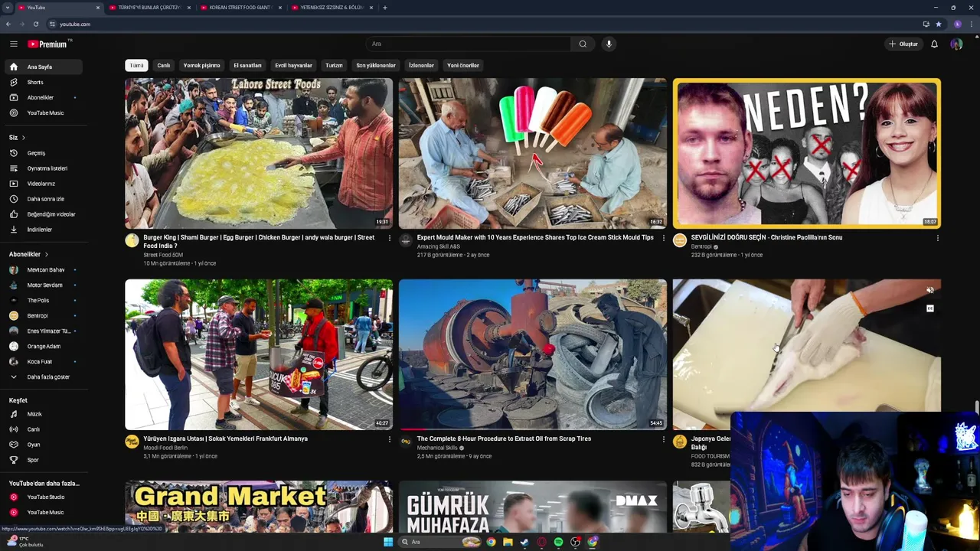Open the hamburger guide menu
This screenshot has width=980, height=551.
point(13,44)
